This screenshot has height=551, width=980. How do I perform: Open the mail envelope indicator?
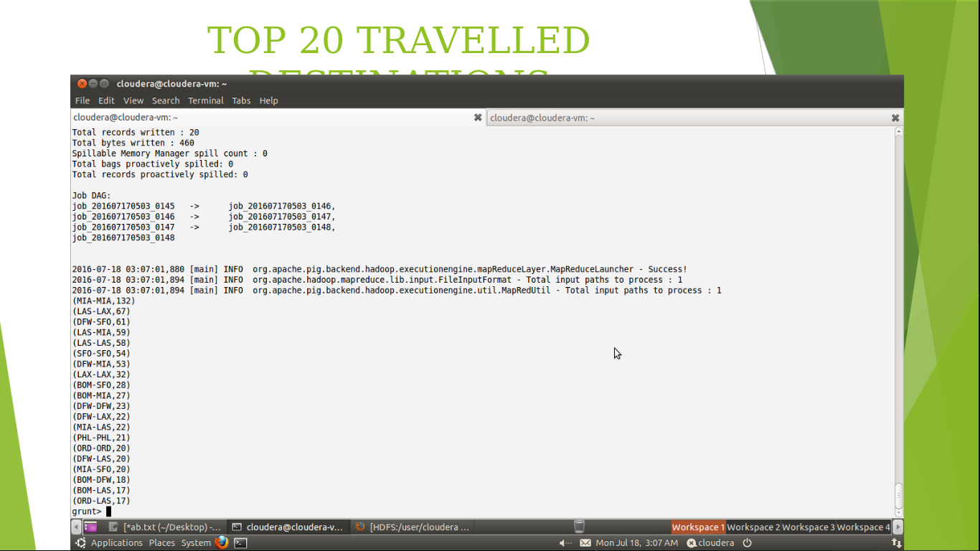click(x=585, y=543)
